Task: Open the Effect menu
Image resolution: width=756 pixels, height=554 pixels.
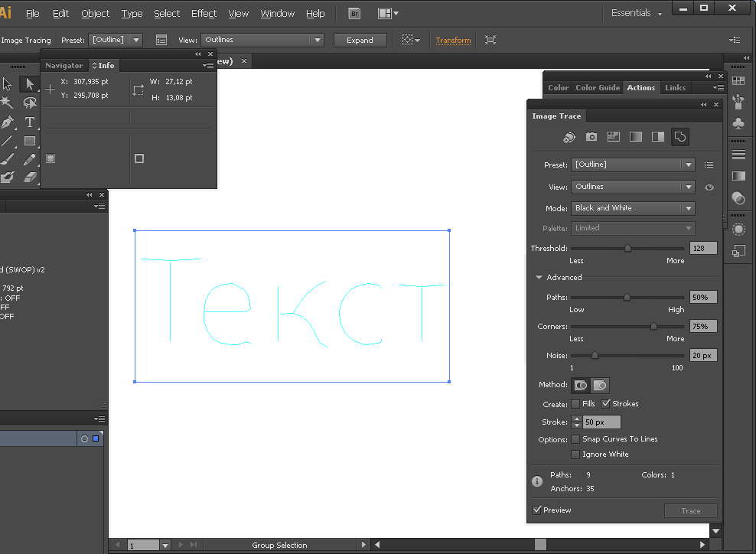Action: point(204,14)
